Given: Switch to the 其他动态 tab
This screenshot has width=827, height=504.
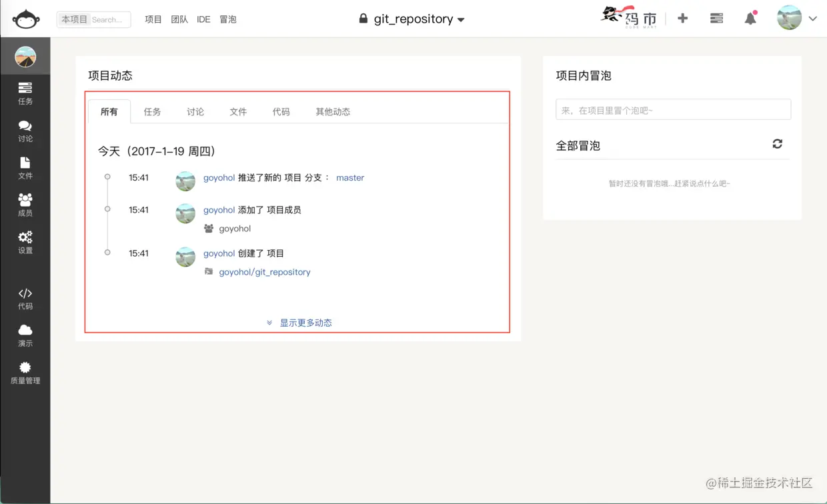Looking at the screenshot, I should 332,111.
